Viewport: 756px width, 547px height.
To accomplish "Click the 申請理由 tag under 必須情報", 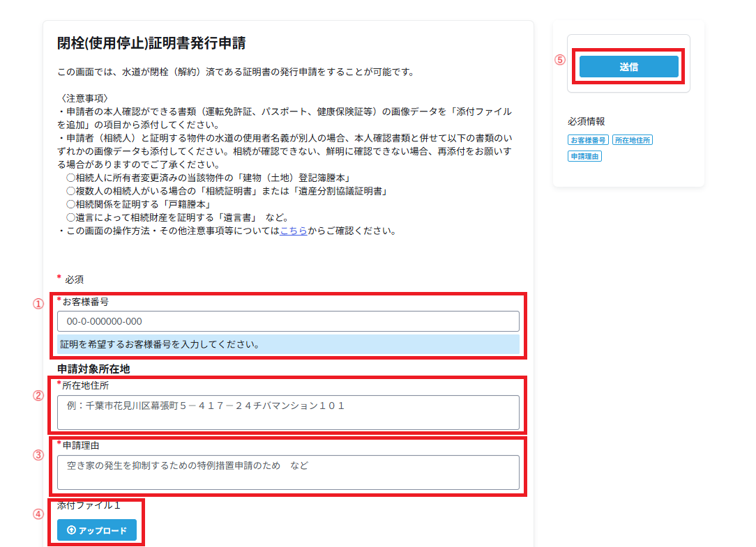I will tap(584, 156).
